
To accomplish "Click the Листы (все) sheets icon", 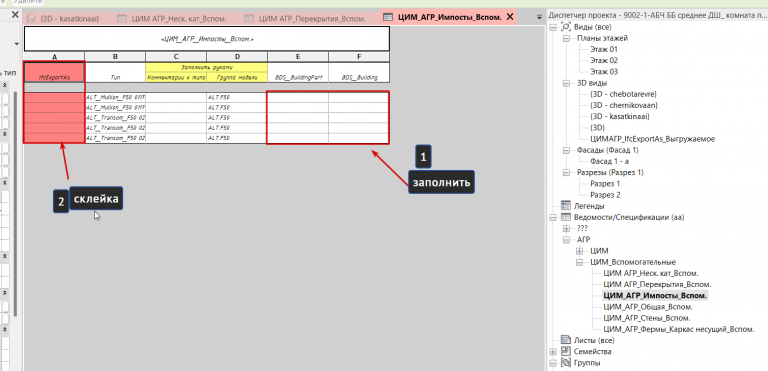I will [566, 340].
